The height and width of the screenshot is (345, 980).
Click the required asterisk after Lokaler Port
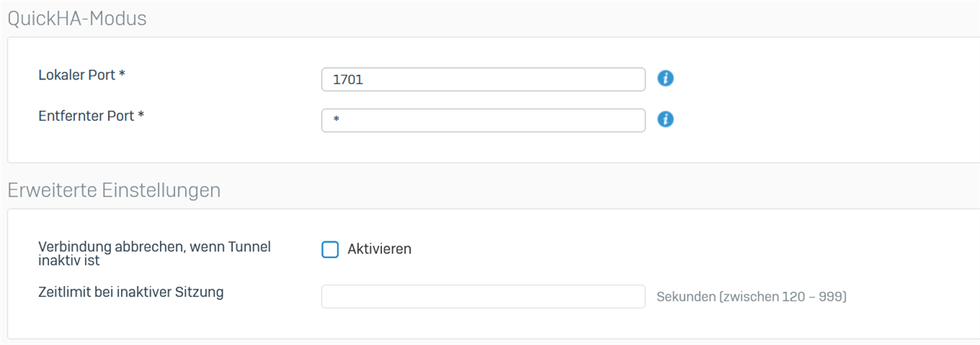click(x=121, y=75)
